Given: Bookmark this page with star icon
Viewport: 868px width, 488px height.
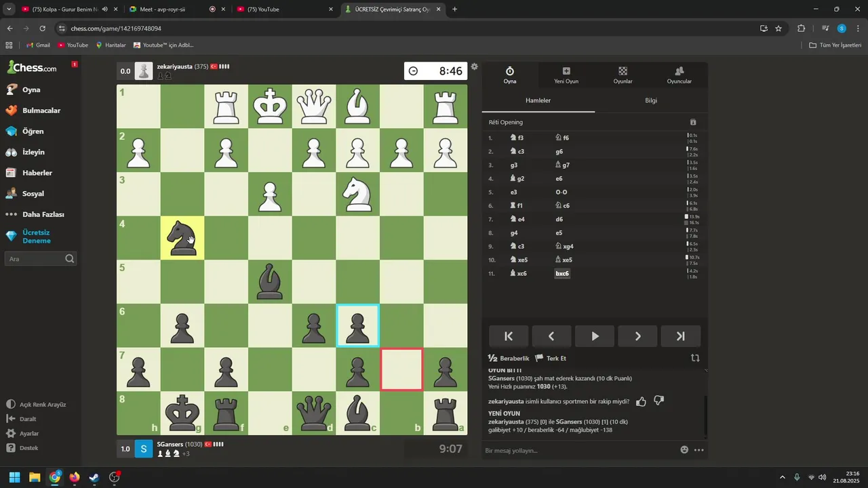Looking at the screenshot, I should pos(778,28).
